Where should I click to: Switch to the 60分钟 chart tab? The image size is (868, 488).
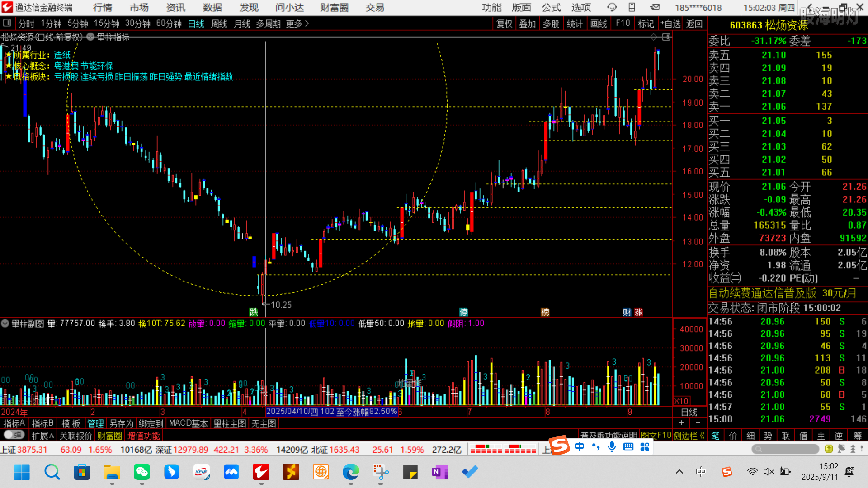pyautogui.click(x=169, y=23)
